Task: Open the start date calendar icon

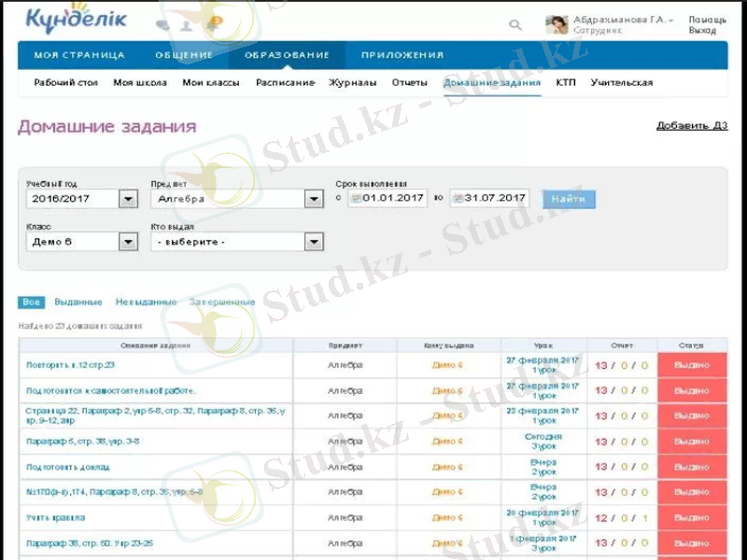Action: coord(355,198)
